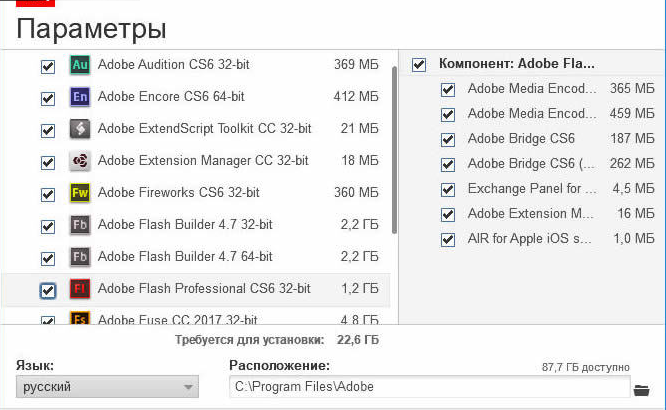
Task: Click the Расположение install path field
Action: point(429,387)
